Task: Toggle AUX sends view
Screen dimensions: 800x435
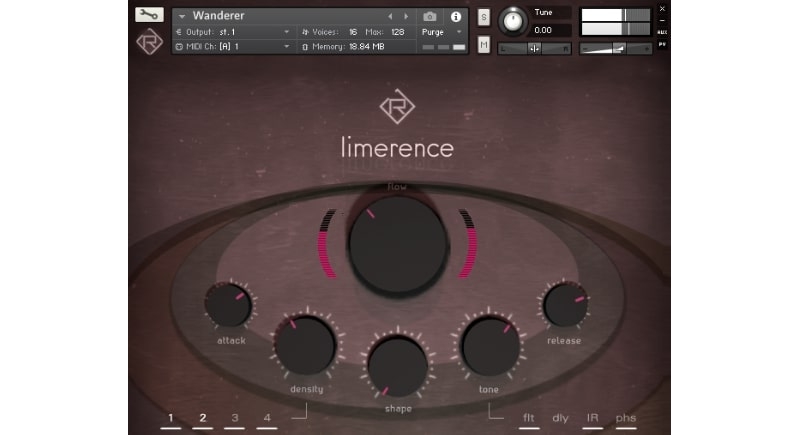Action: coord(662,32)
